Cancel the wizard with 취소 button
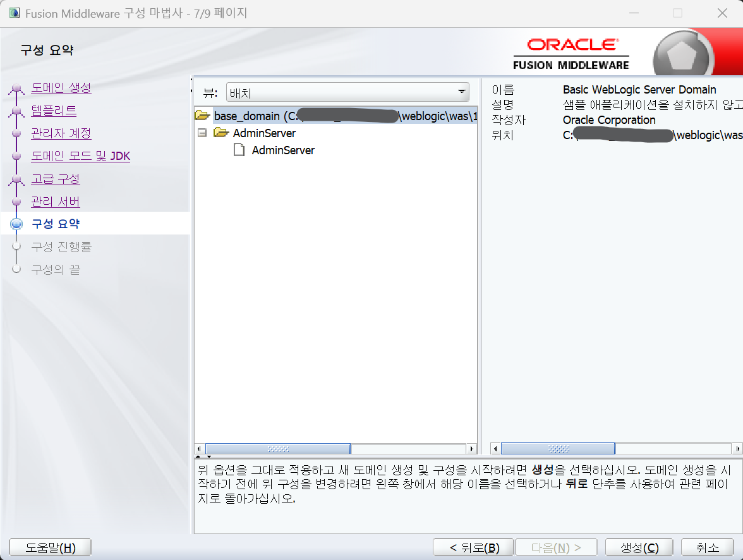 tap(708, 547)
